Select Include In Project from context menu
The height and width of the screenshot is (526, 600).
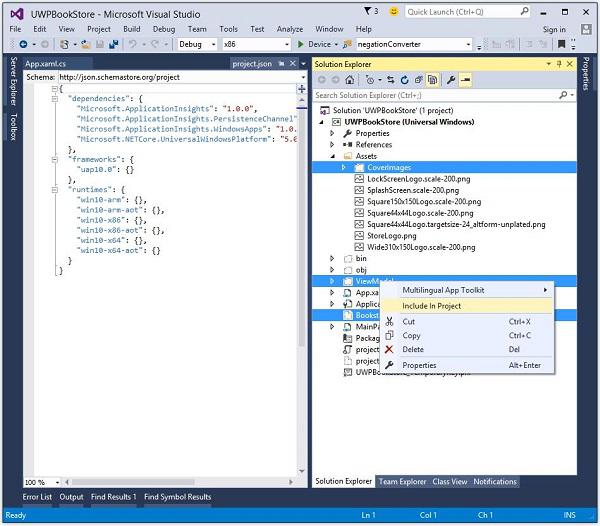pos(431,306)
